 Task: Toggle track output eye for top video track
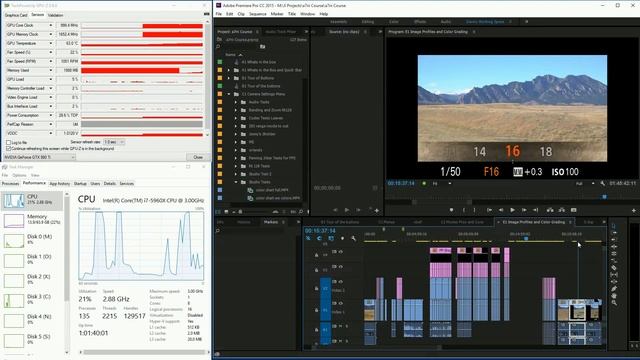coord(341,252)
